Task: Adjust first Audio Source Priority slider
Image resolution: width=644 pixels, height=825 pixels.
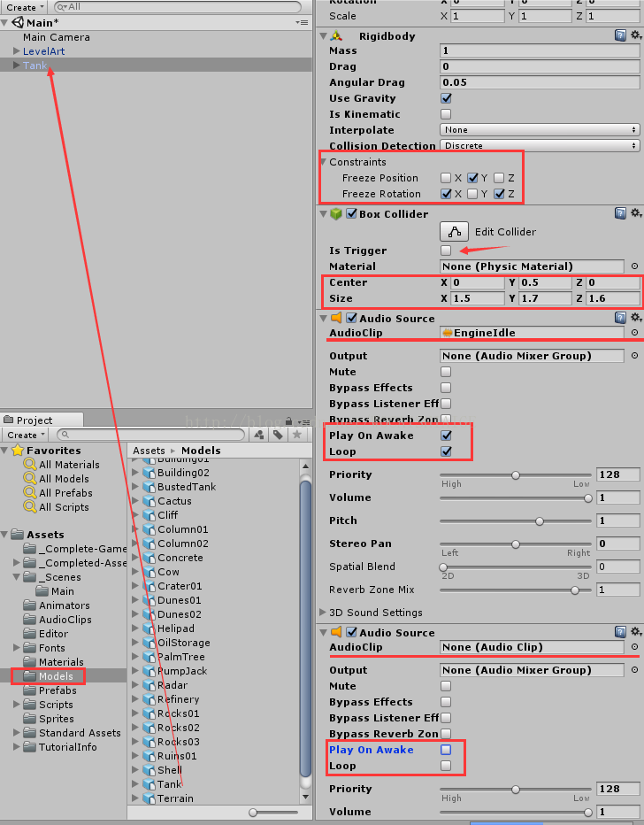Action: (x=516, y=475)
